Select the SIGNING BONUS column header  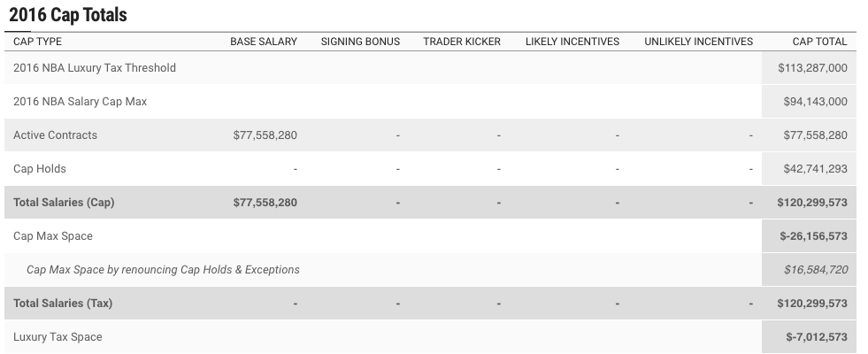[360, 42]
